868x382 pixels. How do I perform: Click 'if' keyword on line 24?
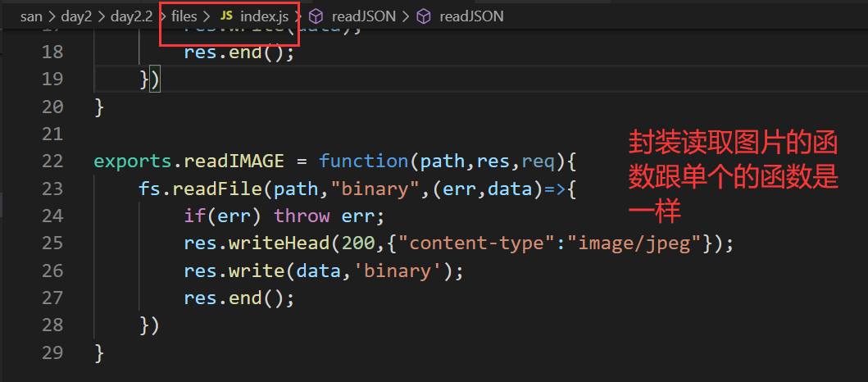[195, 216]
